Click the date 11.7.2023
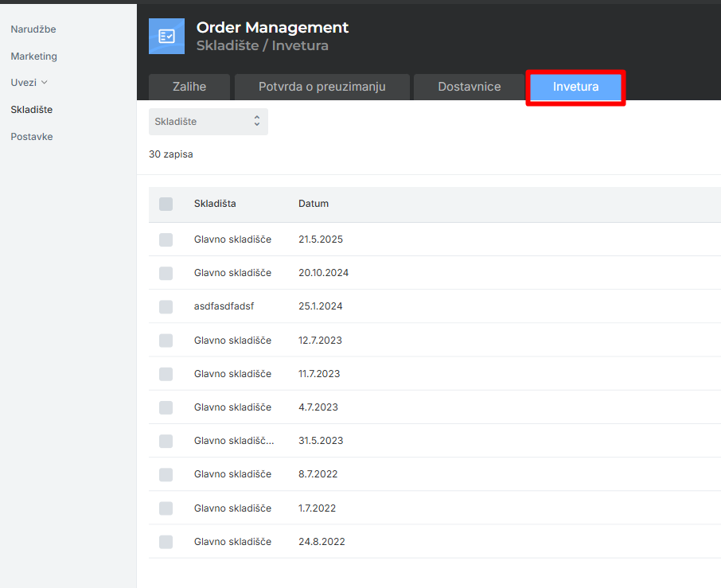This screenshot has height=588, width=721. click(319, 374)
